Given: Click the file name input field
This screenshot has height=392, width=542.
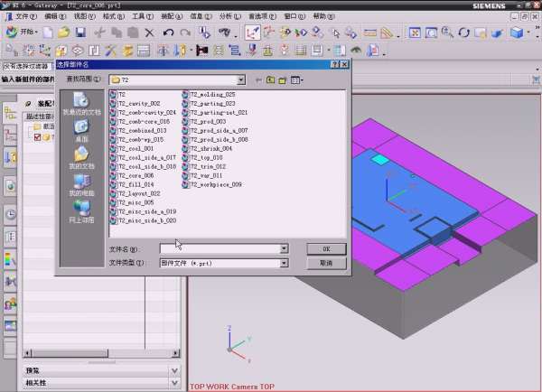Looking at the screenshot, I should click(x=220, y=248).
